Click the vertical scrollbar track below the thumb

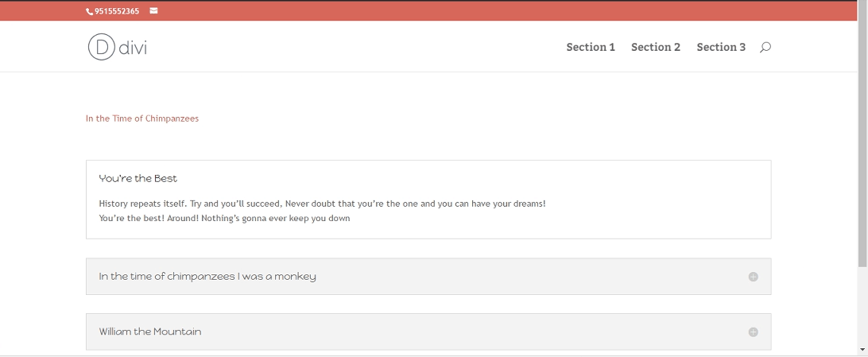pos(862,305)
